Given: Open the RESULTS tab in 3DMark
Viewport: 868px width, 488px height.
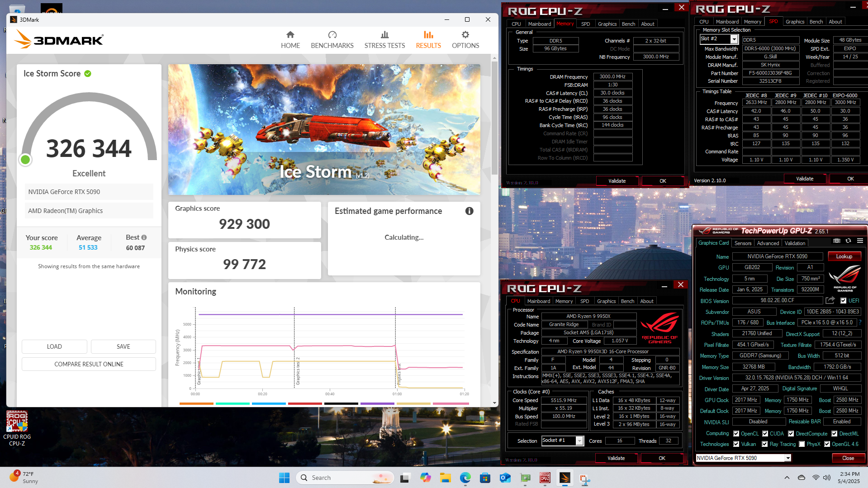Looking at the screenshot, I should [x=428, y=40].
